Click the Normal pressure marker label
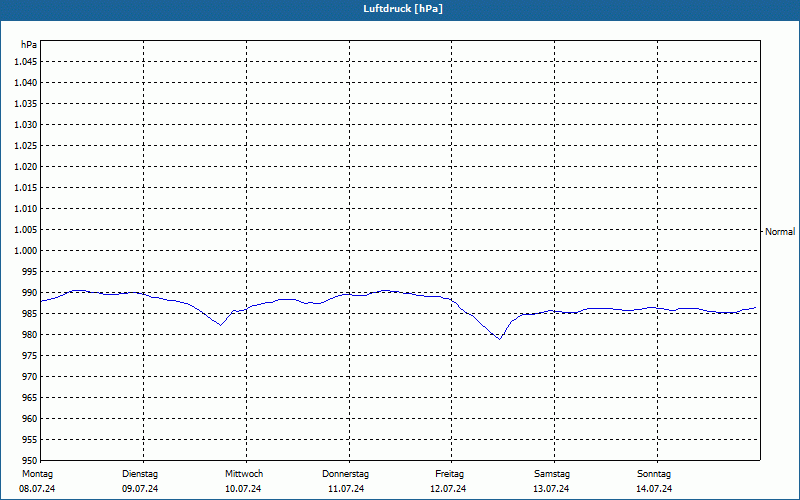Viewport: 800px width, 500px height. [x=780, y=232]
